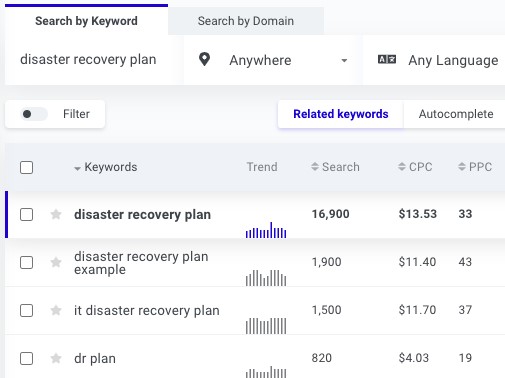Check the 'disaster recovery plan example' checkbox
This screenshot has width=505, height=378.
(x=26, y=262)
